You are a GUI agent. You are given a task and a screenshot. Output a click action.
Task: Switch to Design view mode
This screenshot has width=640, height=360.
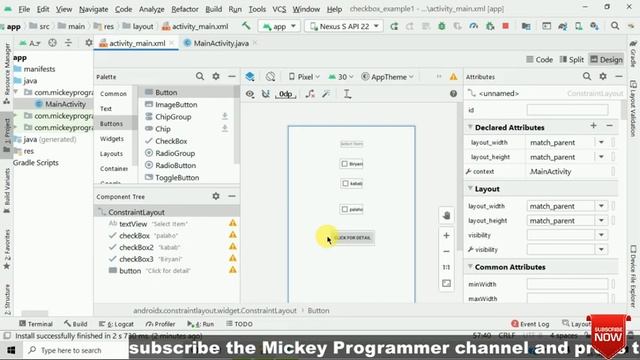coord(607,60)
